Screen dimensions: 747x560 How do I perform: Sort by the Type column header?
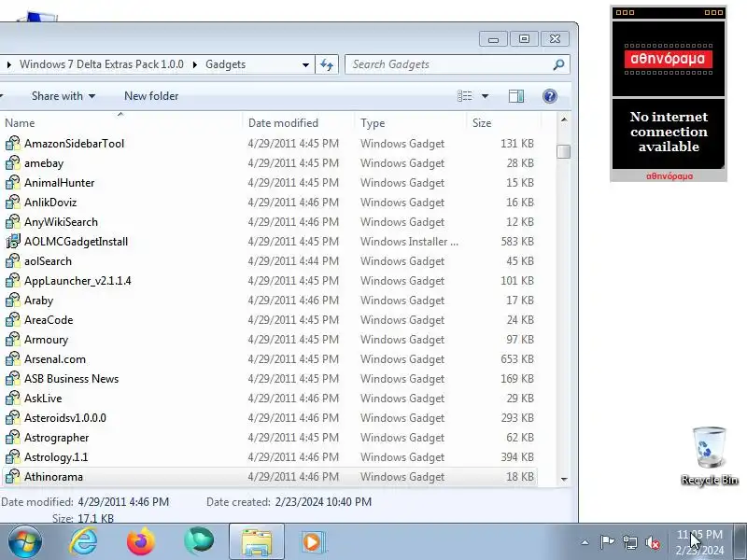[x=411, y=123]
